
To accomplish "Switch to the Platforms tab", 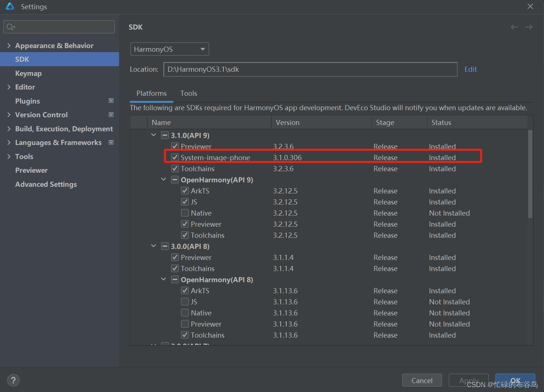I will (x=152, y=93).
